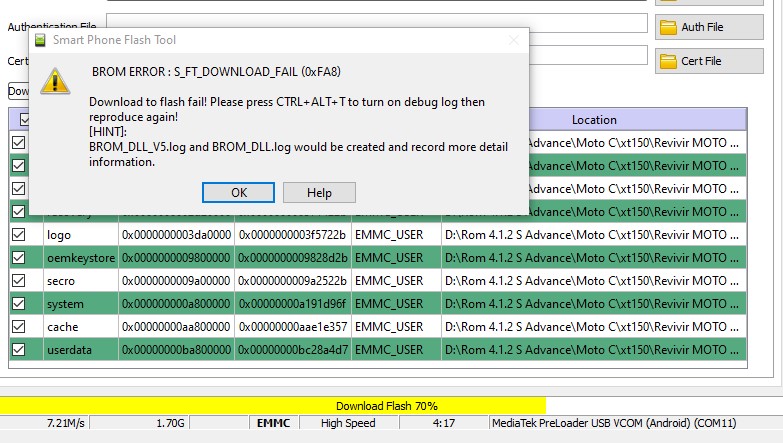Uncheck the system partition checkbox
783x443 pixels.
pos(18,303)
